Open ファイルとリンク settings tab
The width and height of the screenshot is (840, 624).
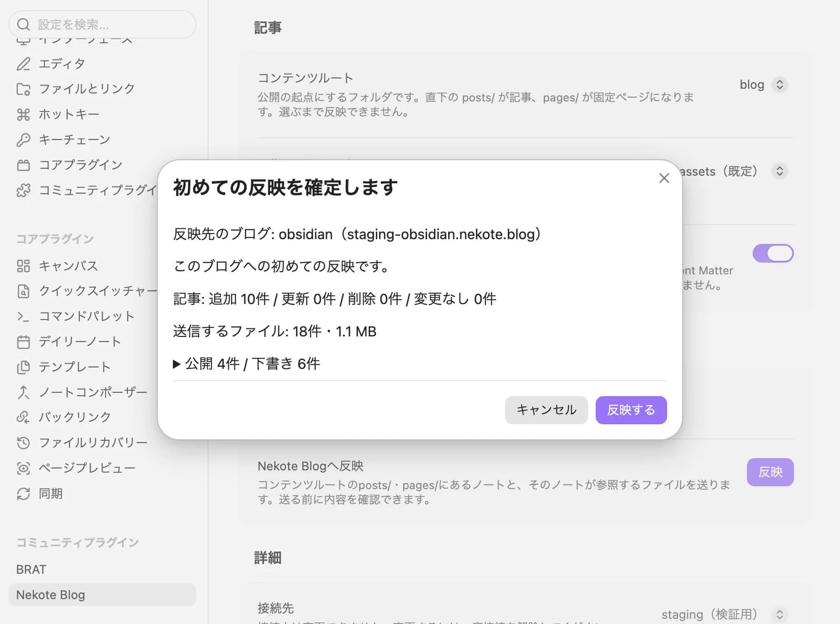point(87,89)
